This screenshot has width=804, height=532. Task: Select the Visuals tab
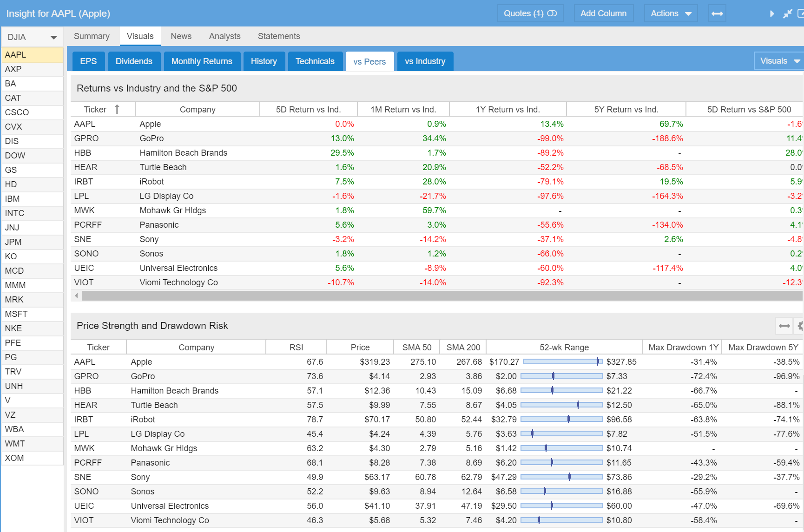(x=140, y=36)
